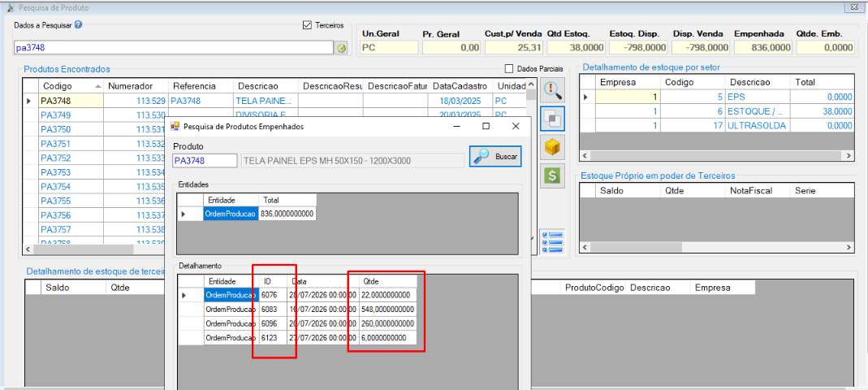The height and width of the screenshot is (390, 868).
Task: Select the ULTRASOLDA sector row
Action: tap(716, 126)
